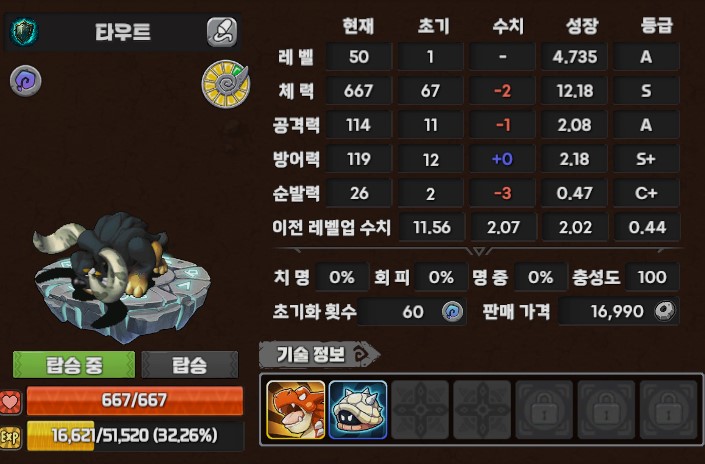Select the spiked shell skill slot
Screen dimensions: 705x464
click(x=358, y=410)
